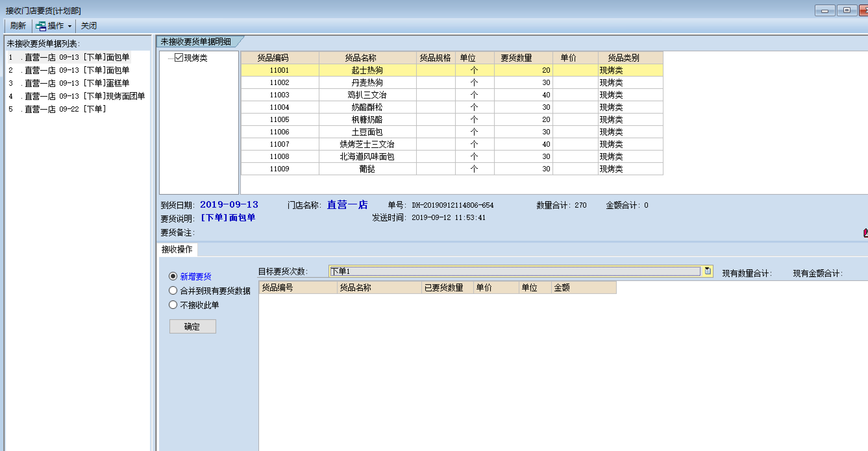
Task: Click the 要货数量 column header
Action: 523,58
